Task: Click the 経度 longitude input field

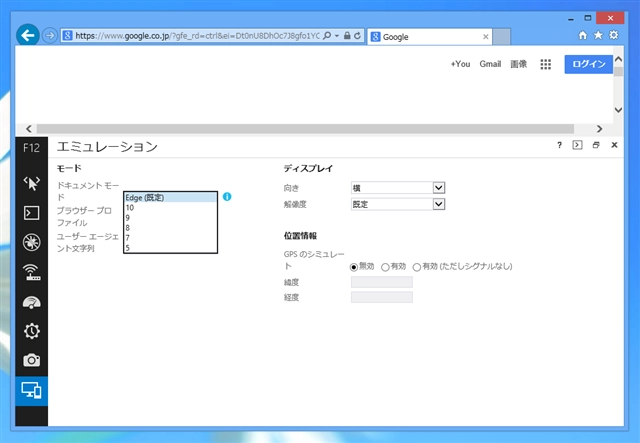Action: coord(382,297)
